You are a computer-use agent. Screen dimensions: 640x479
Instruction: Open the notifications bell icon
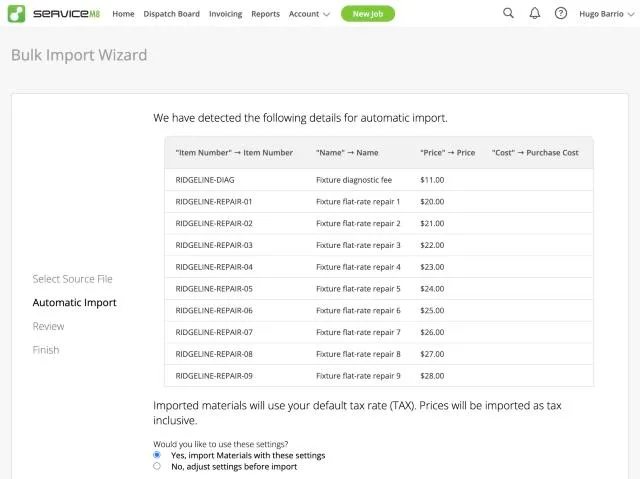[535, 13]
